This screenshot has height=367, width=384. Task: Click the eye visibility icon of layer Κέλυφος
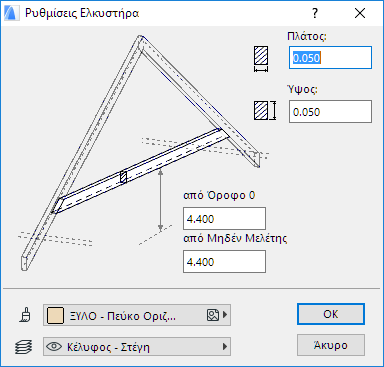tap(54, 347)
